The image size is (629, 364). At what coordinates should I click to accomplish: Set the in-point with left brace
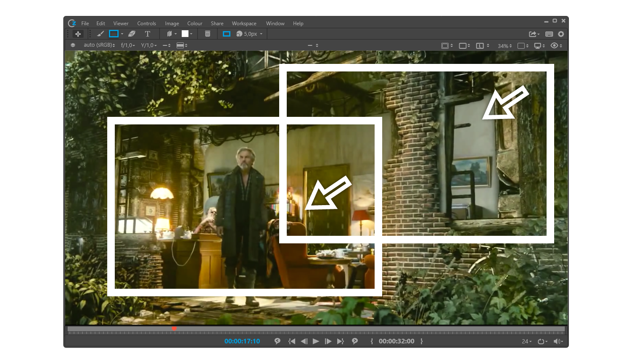click(x=372, y=341)
